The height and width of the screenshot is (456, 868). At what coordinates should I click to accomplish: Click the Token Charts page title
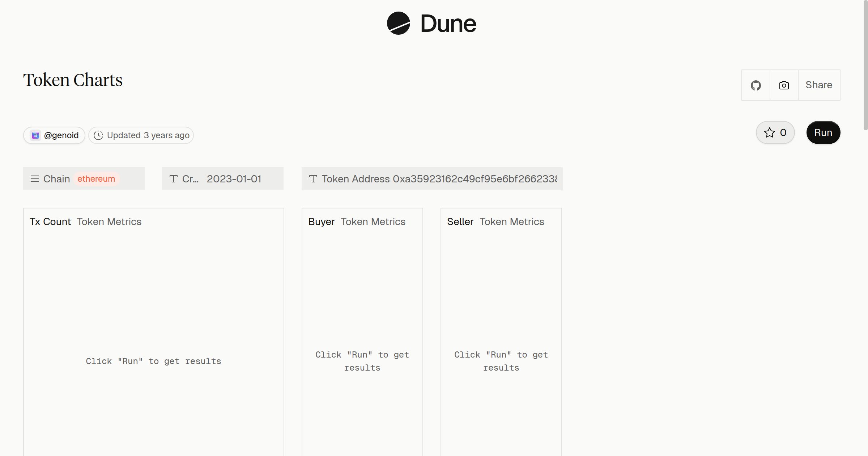[73, 80]
